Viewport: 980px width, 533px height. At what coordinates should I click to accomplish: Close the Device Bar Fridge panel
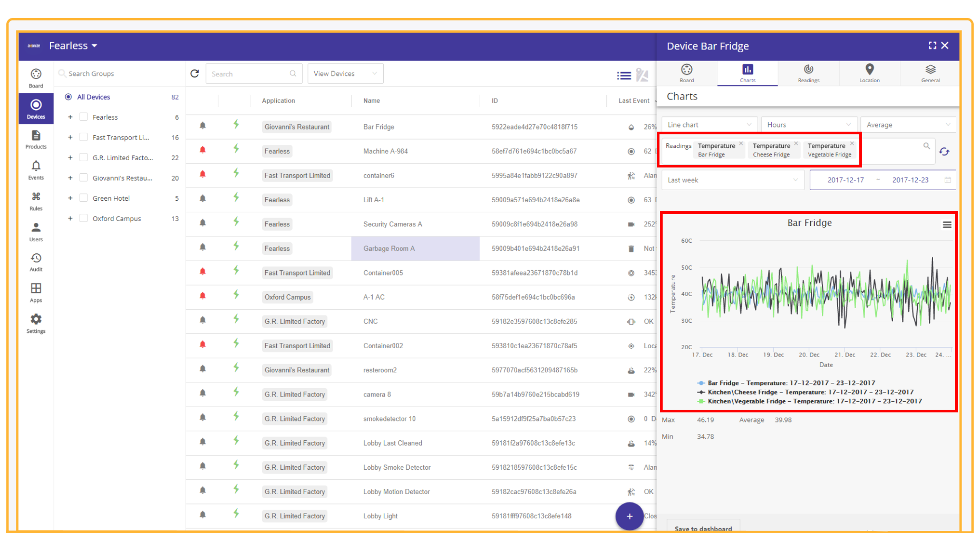tap(945, 45)
